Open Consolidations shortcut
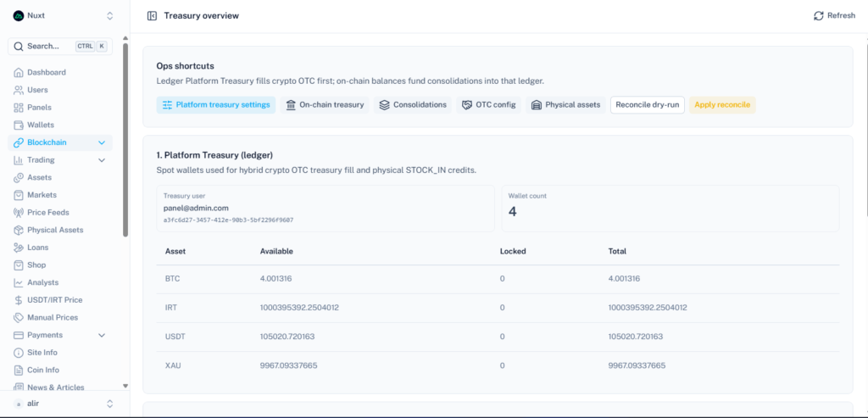 [413, 104]
